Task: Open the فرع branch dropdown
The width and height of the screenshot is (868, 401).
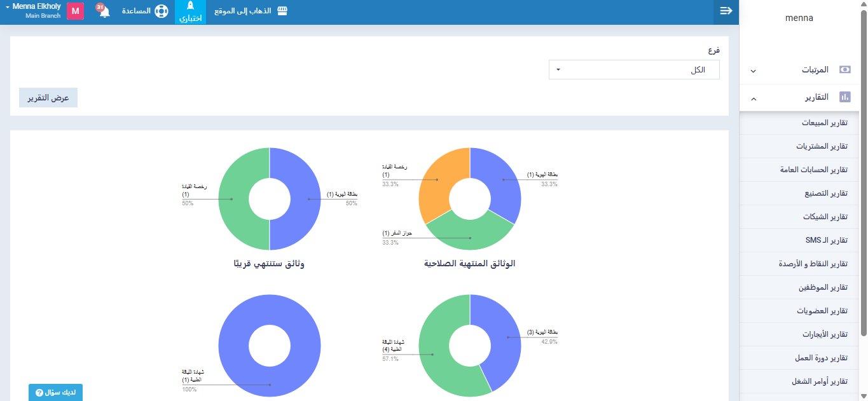Action: [634, 70]
